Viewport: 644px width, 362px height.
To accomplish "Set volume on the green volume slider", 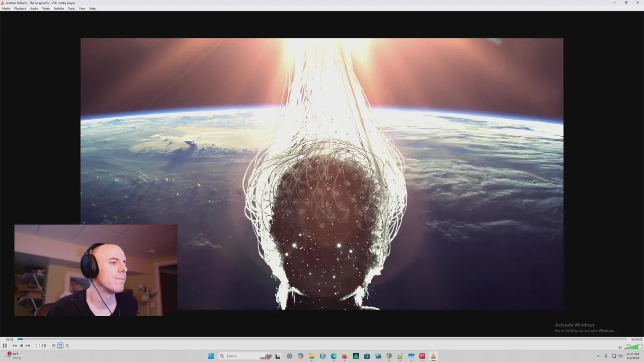I will [x=633, y=346].
